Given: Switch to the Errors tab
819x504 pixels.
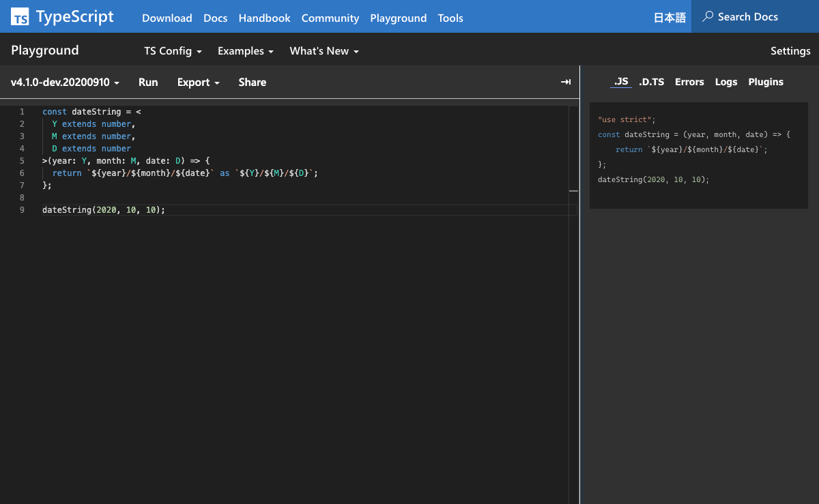Looking at the screenshot, I should pos(689,82).
